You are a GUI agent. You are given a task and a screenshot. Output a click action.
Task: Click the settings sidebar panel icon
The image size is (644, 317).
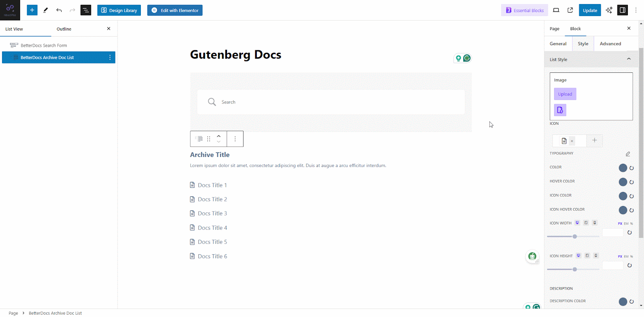click(x=622, y=10)
